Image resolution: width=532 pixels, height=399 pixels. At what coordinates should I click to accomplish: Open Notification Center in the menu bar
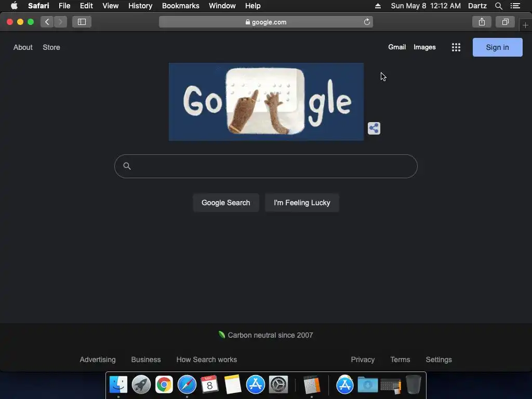coord(515,6)
